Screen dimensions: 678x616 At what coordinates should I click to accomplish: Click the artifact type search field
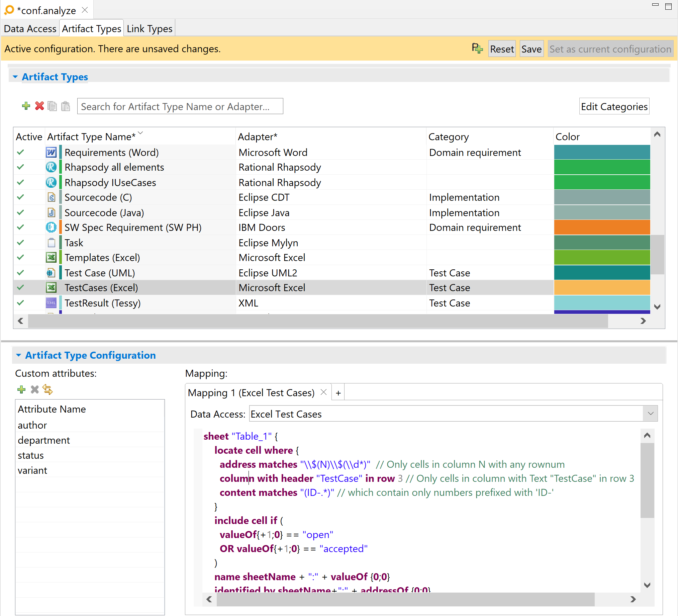point(180,106)
